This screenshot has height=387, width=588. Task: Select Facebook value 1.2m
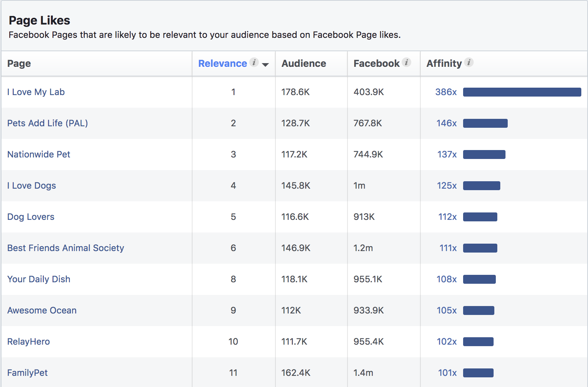363,248
